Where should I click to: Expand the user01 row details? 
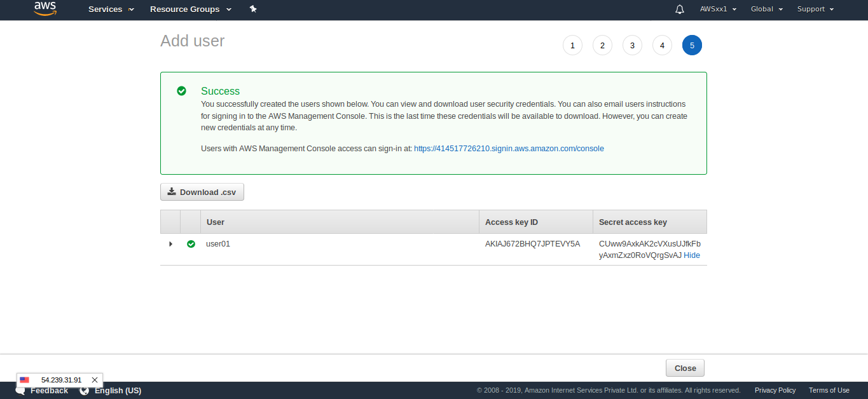point(170,244)
